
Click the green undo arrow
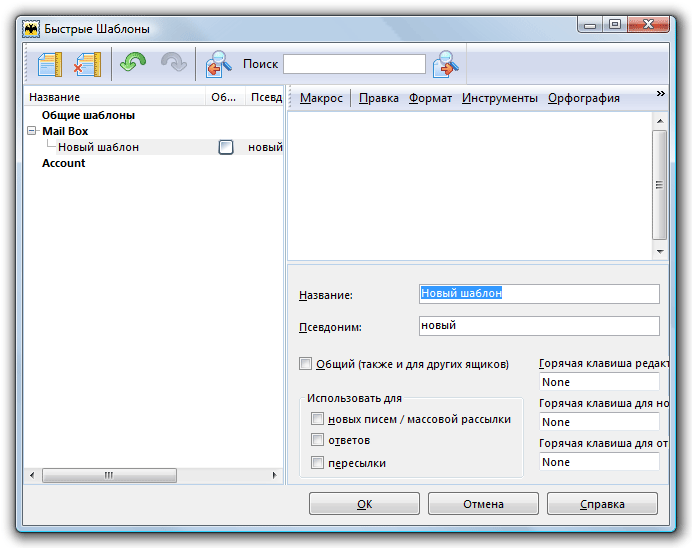[x=133, y=62]
